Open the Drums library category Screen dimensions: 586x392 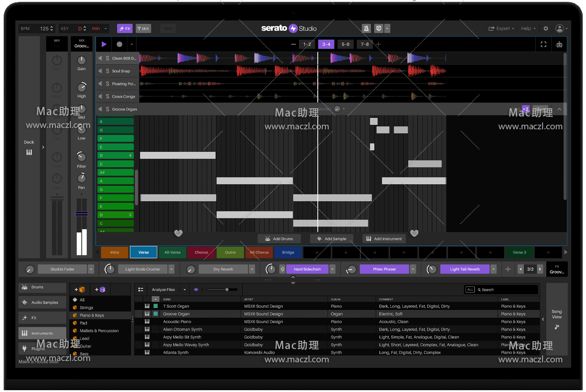click(43, 287)
